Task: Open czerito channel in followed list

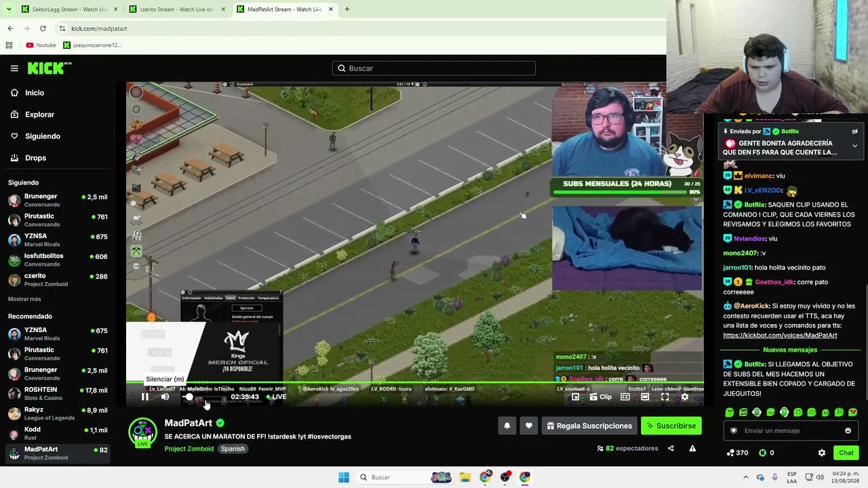Action: [x=58, y=279]
